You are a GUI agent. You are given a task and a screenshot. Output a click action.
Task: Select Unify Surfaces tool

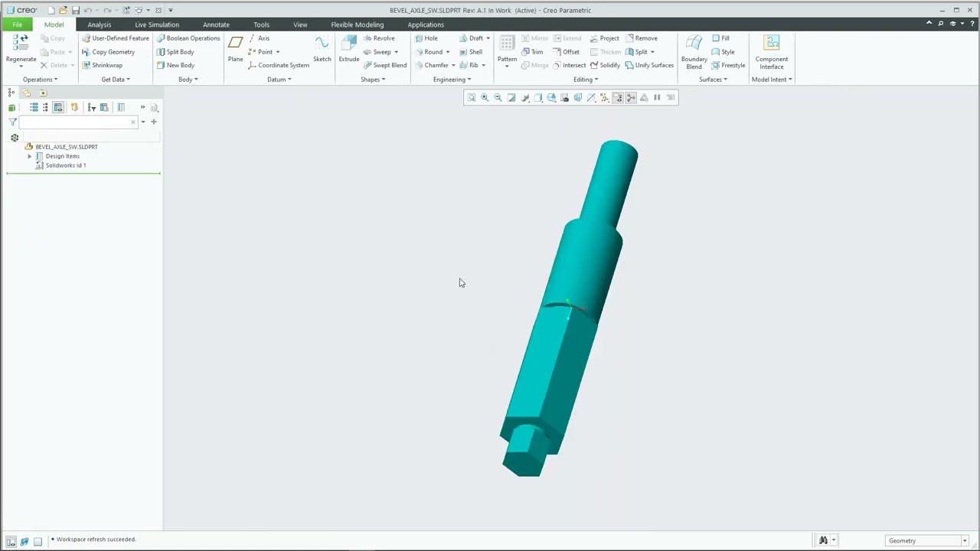pyautogui.click(x=649, y=65)
